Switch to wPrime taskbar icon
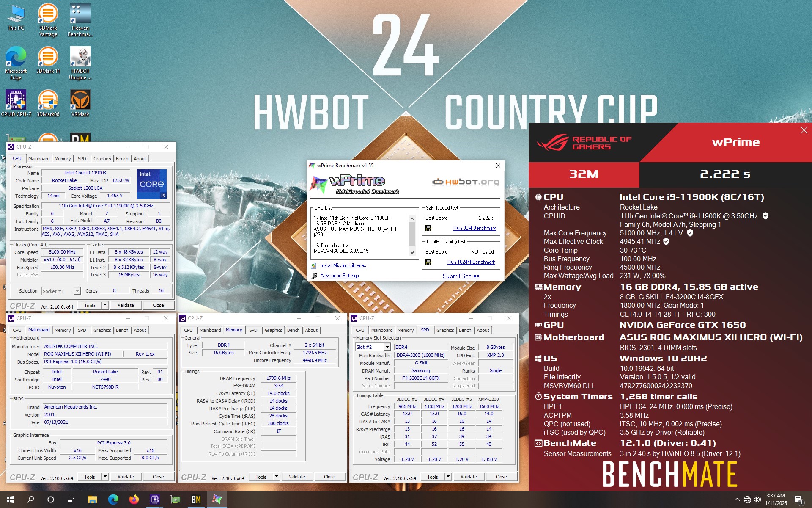The image size is (812, 508). pos(217,500)
